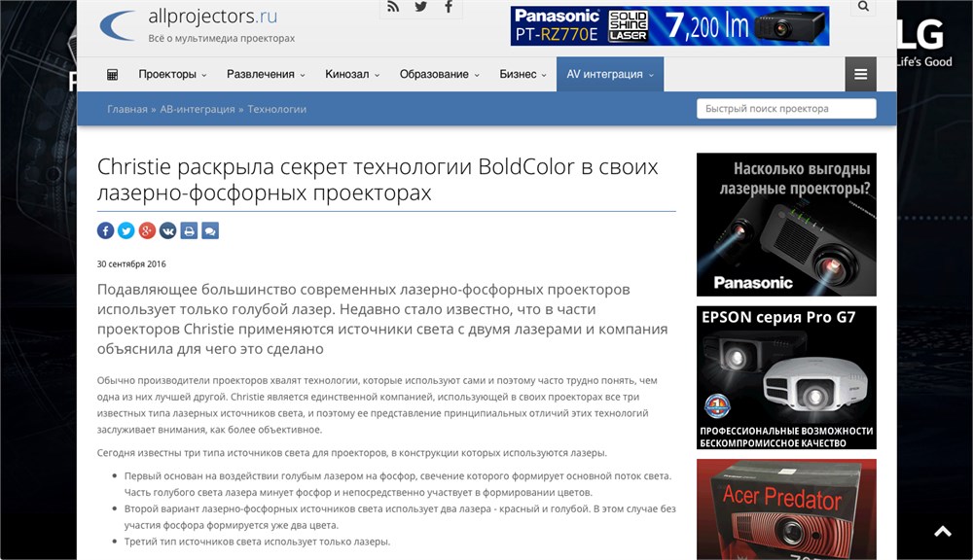973x560 pixels.
Task: Open EPSON серия Pro G7 ad
Action: pyautogui.click(x=786, y=377)
